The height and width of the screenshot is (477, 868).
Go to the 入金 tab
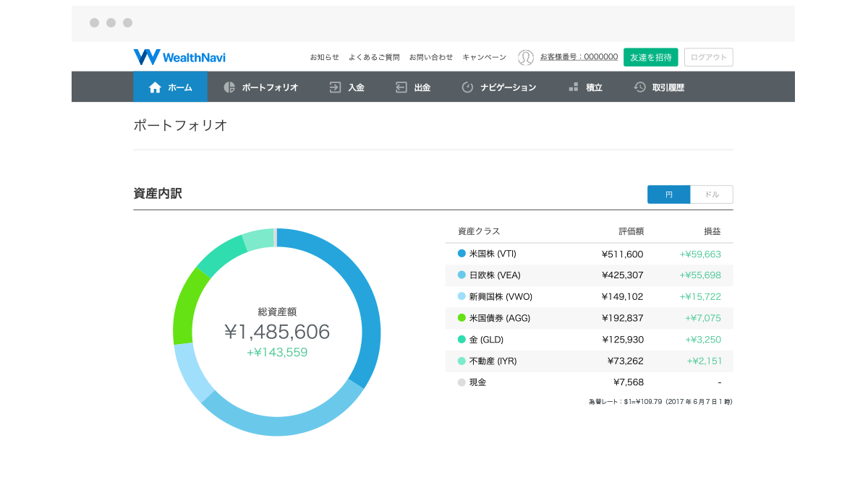coord(346,87)
